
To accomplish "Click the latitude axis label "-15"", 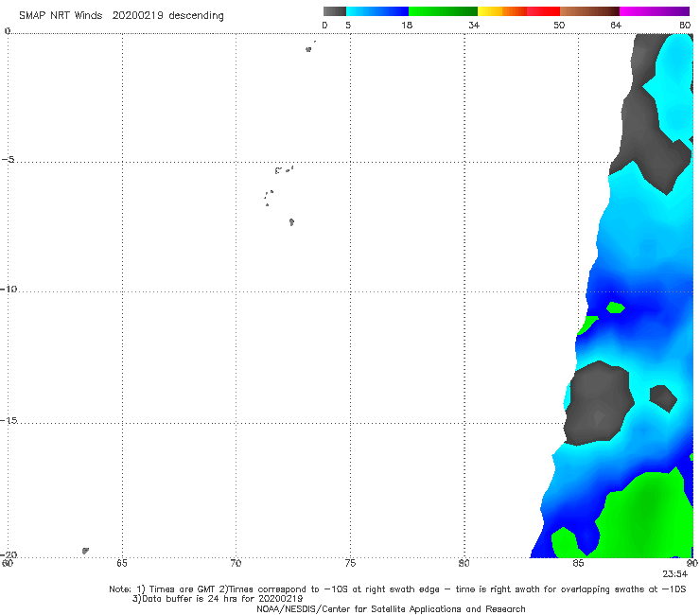I will 9,420.
